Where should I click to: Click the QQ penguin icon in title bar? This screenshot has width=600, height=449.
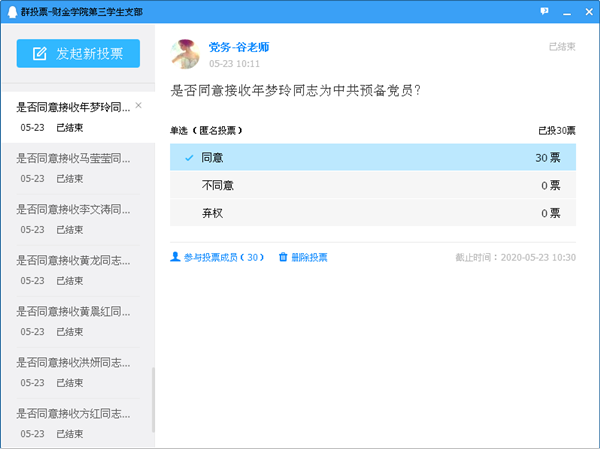[11, 11]
